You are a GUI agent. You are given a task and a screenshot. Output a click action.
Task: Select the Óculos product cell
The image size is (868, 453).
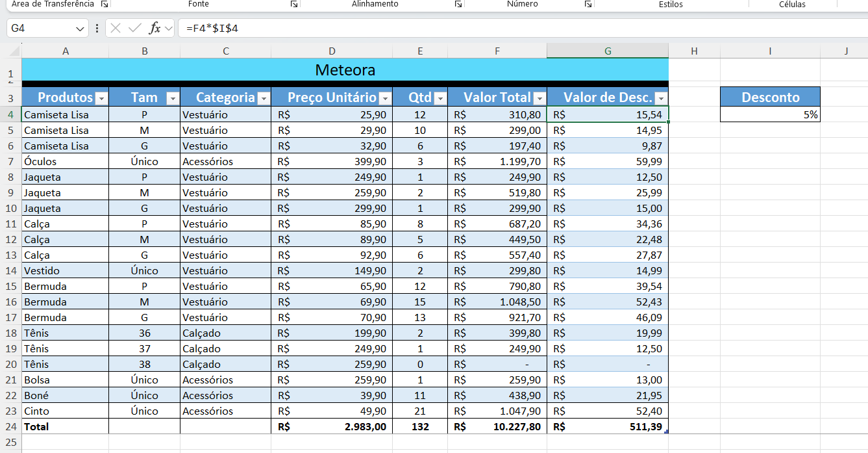point(65,161)
